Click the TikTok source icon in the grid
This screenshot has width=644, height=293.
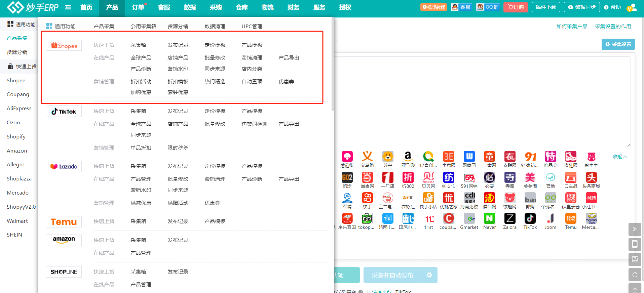tap(530, 218)
